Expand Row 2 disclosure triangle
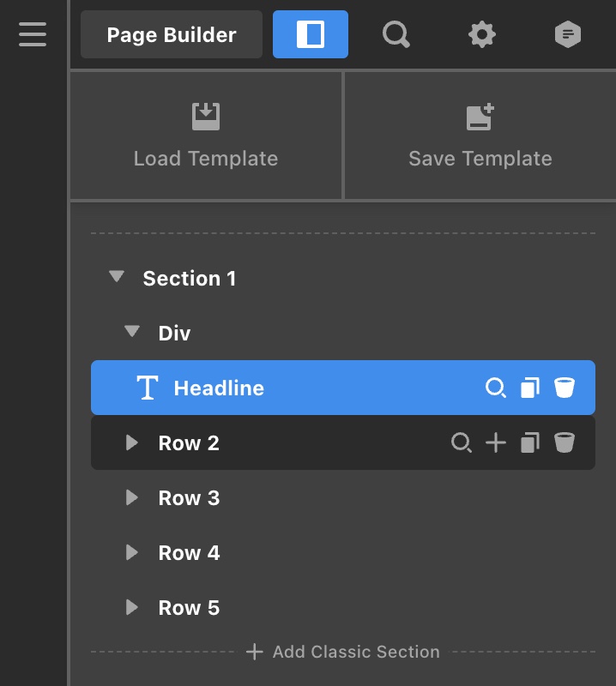This screenshot has width=616, height=686. click(131, 442)
